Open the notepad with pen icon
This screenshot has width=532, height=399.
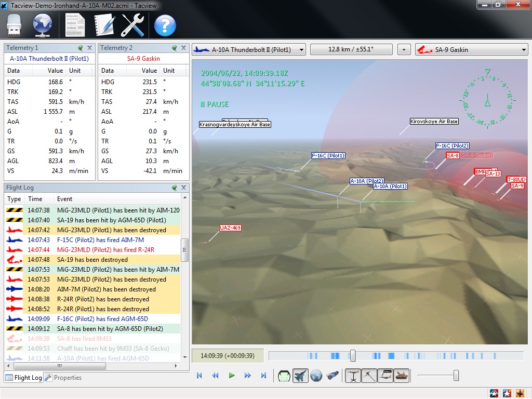(104, 24)
